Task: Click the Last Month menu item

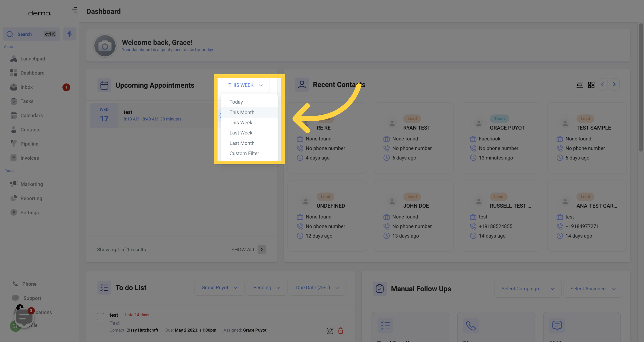Action: pos(242,143)
